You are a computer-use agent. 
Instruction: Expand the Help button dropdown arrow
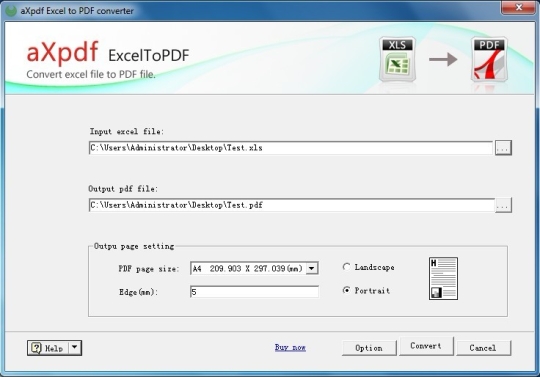(x=75, y=348)
